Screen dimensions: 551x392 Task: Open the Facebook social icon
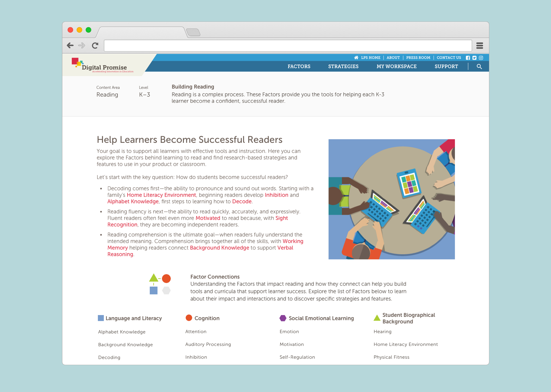[x=468, y=58]
